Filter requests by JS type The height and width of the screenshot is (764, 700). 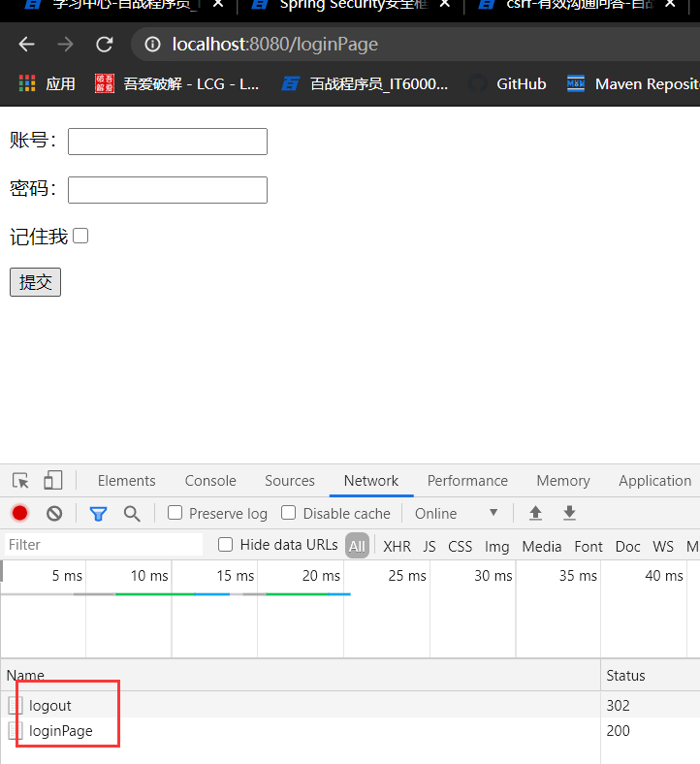click(x=430, y=546)
